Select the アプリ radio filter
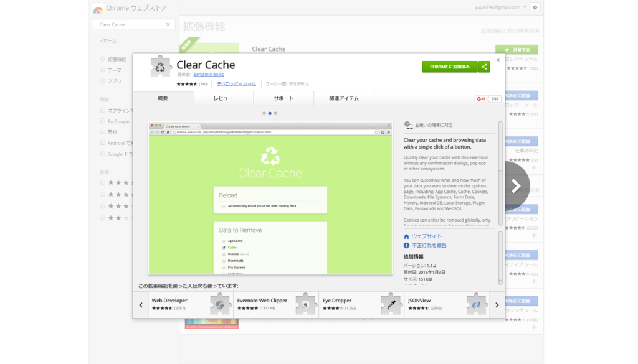This screenshot has height=364, width=638. pyautogui.click(x=103, y=81)
